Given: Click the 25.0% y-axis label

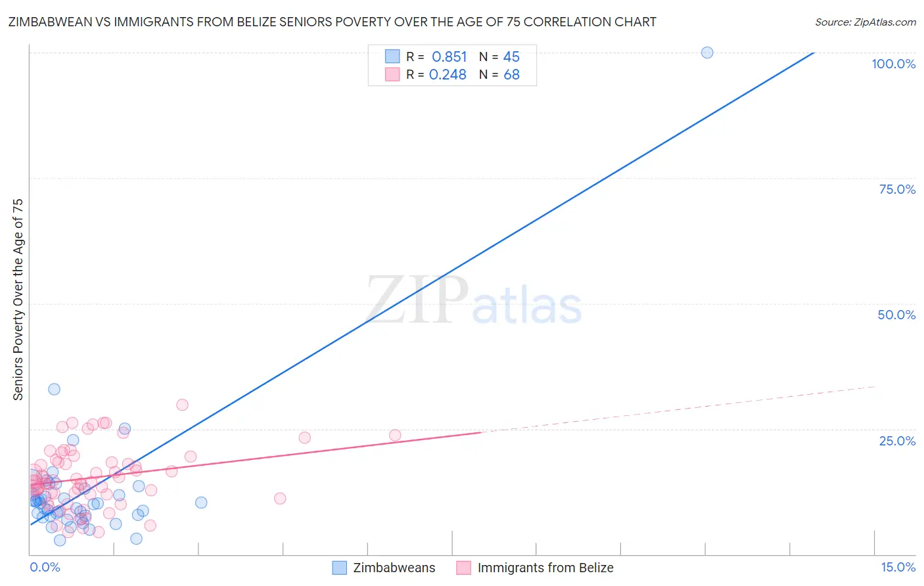Looking at the screenshot, I should pos(897,441).
